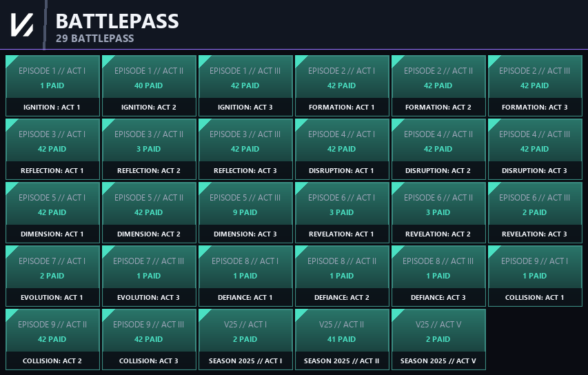Open Collision: Act 1 battlepass card
This screenshot has height=375, width=588.
535,276
